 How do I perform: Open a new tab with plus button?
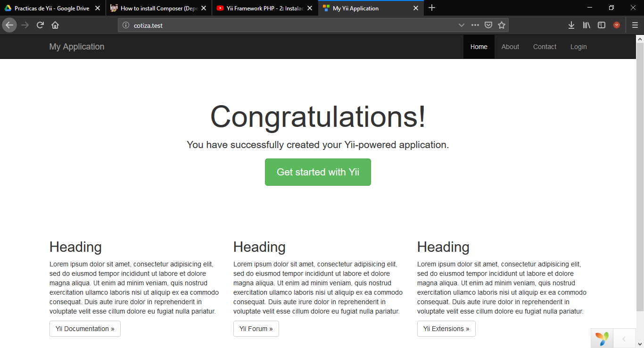[x=432, y=8]
